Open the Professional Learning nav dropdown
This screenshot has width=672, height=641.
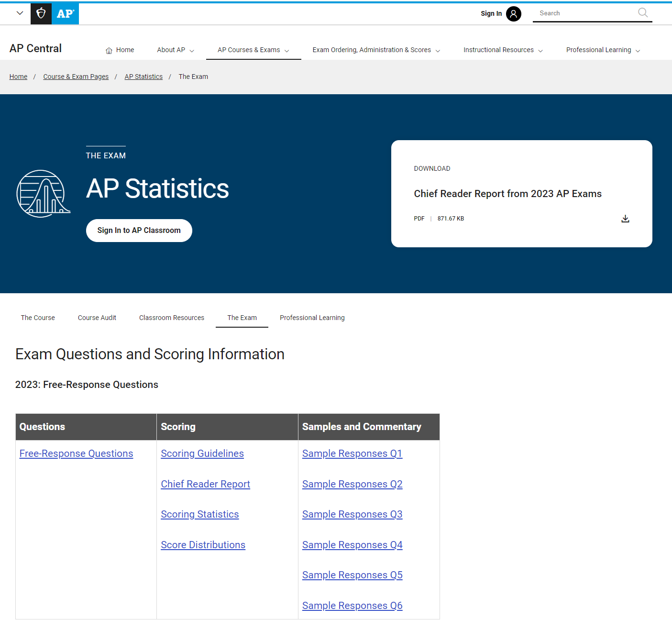[x=603, y=50]
